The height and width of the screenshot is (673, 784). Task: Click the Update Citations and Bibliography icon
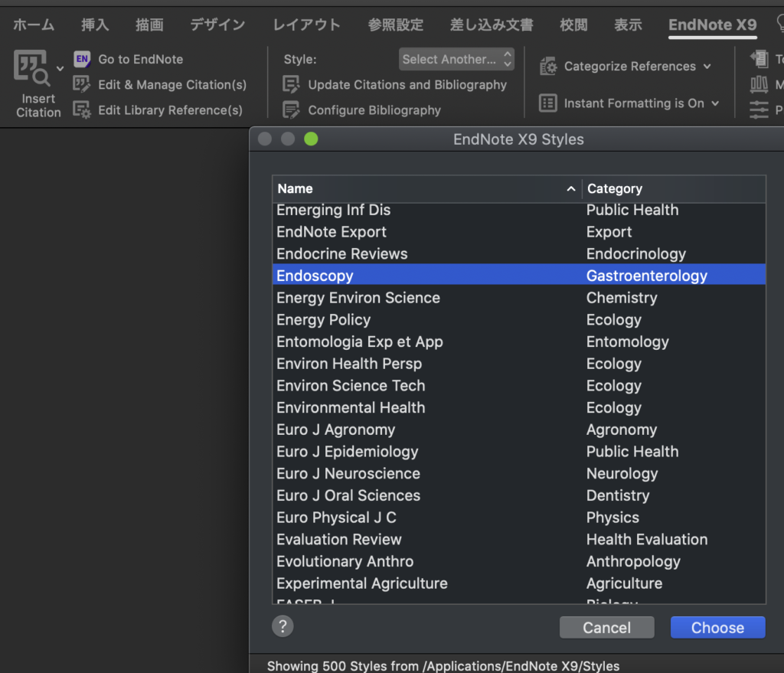291,84
